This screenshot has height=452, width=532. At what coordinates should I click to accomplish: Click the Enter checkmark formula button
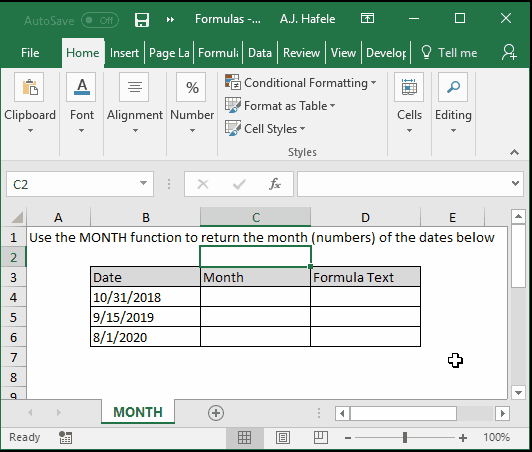pos(239,184)
